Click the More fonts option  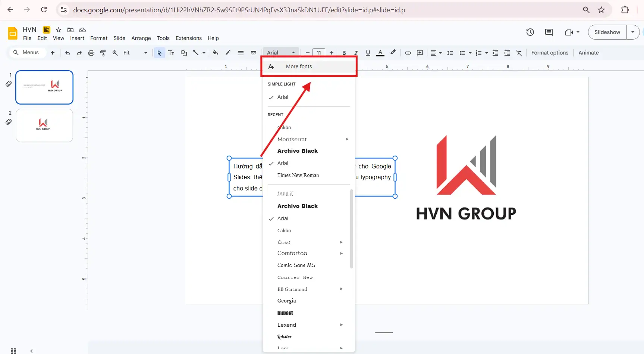pyautogui.click(x=299, y=66)
